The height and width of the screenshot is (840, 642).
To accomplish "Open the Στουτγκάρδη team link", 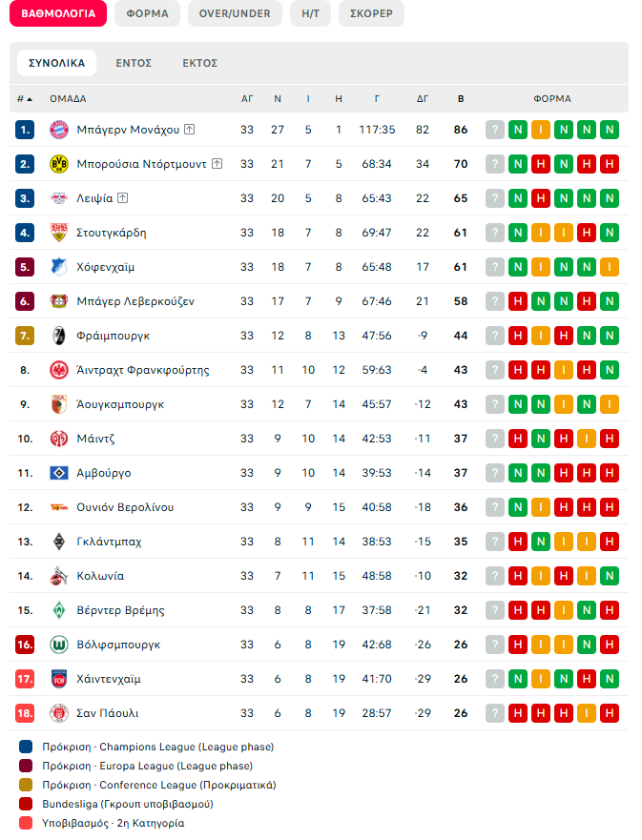I will 112,233.
